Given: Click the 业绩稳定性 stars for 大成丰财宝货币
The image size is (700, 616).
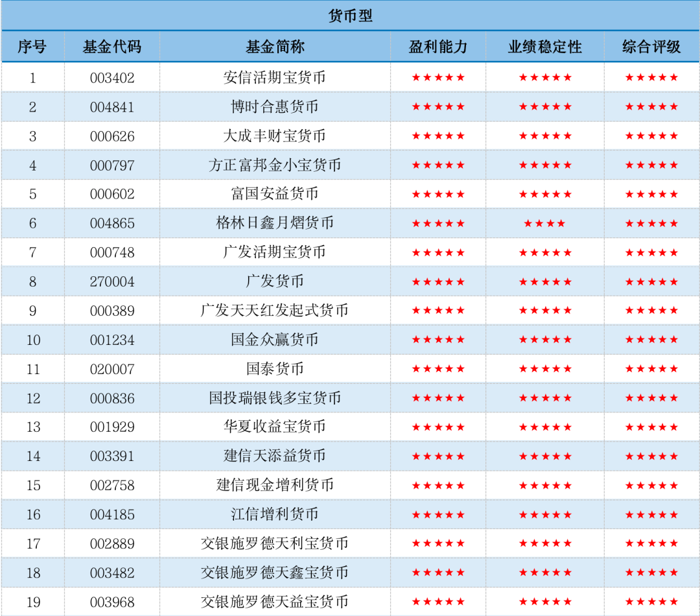Looking at the screenshot, I should [544, 136].
